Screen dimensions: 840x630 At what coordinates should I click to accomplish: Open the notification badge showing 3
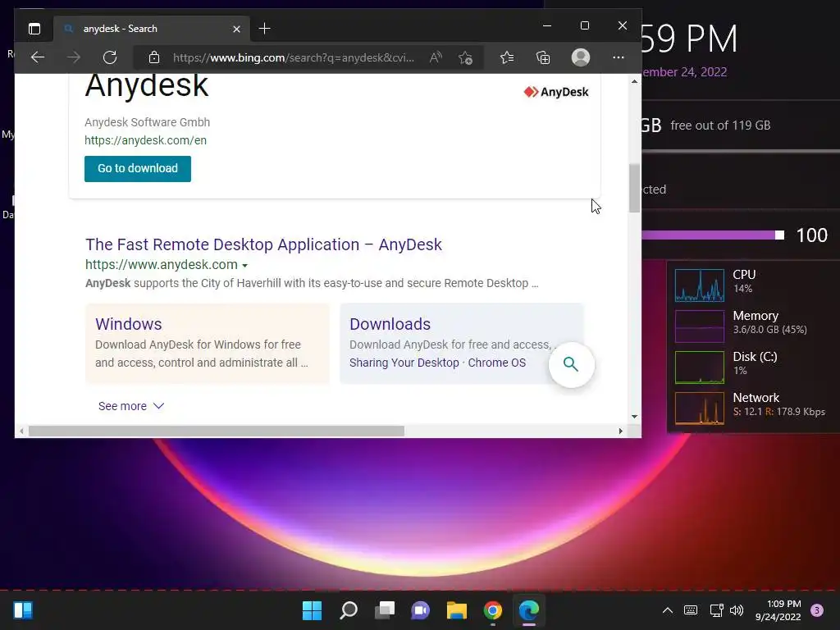(x=816, y=610)
